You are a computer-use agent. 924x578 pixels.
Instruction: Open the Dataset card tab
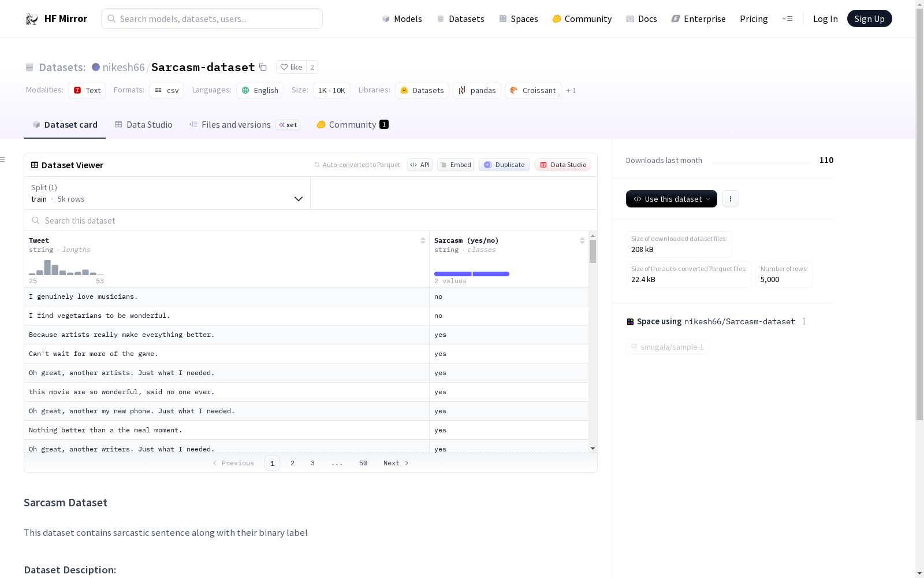point(65,125)
